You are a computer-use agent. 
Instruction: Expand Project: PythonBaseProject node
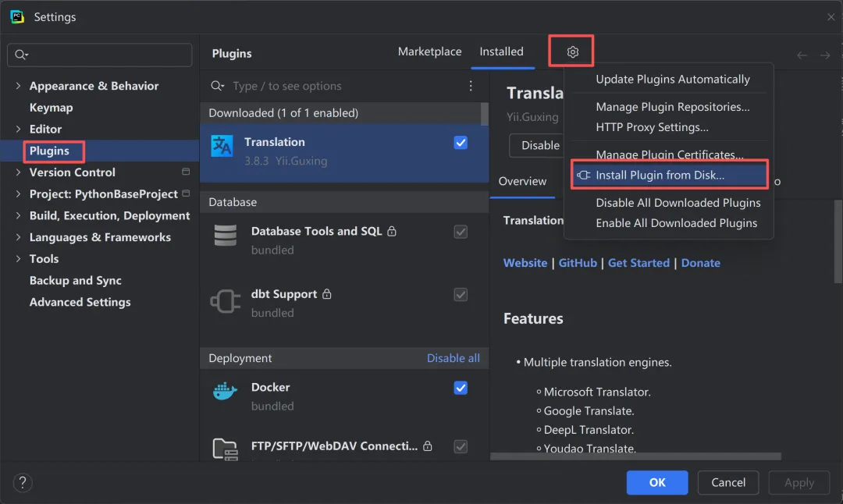[18, 193]
